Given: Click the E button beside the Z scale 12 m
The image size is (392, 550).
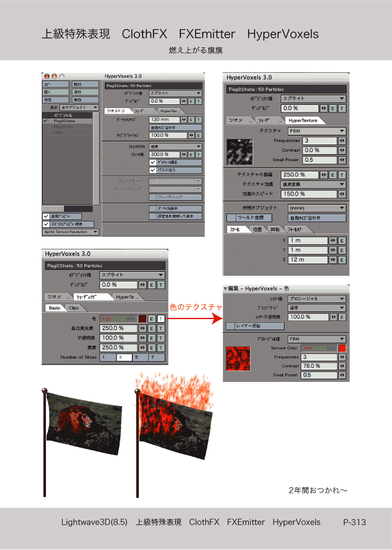Looking at the screenshot, I should pos(342,260).
